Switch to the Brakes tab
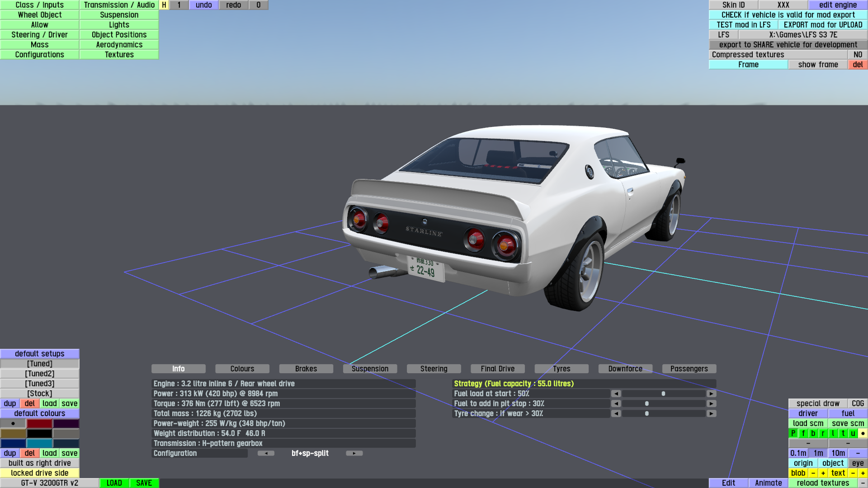868x488 pixels. [x=306, y=369]
